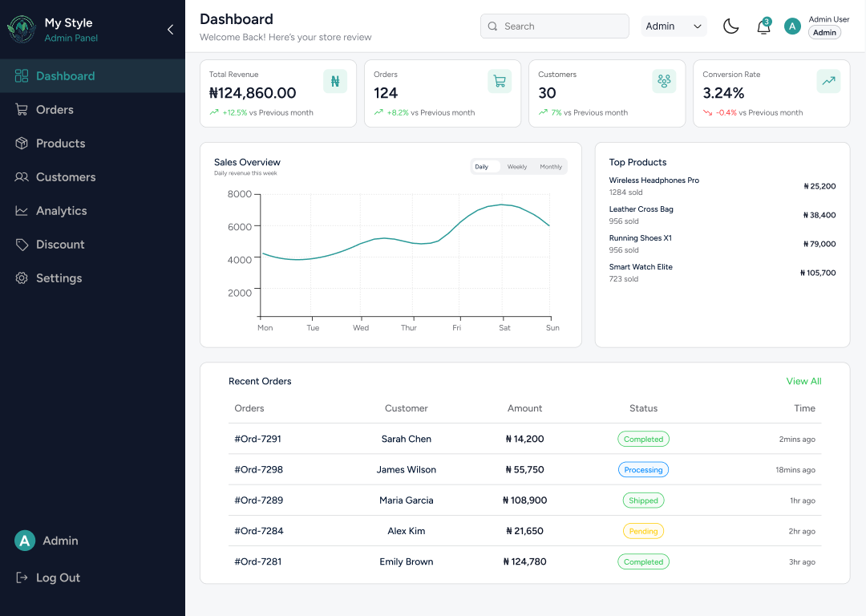The height and width of the screenshot is (616, 866).
Task: Click the Products box icon in sidebar
Action: (22, 143)
